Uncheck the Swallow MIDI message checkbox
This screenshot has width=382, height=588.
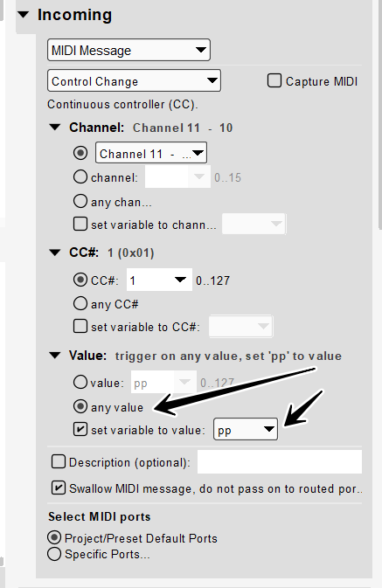59,488
